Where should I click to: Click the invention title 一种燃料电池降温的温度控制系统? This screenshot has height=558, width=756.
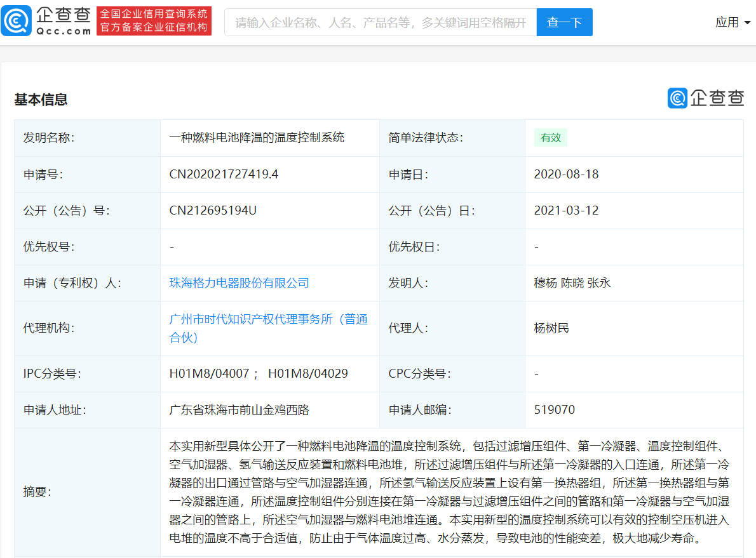coord(257,138)
